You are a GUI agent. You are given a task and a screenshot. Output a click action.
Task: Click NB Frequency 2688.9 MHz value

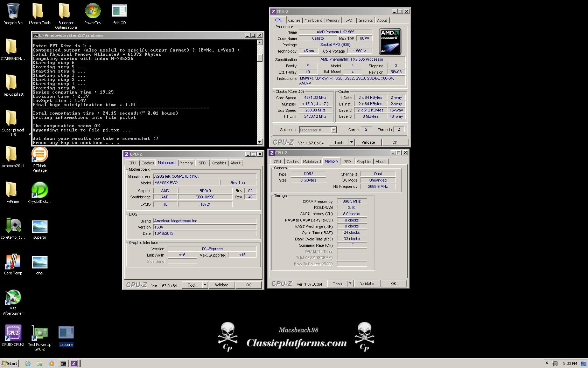pyautogui.click(x=378, y=186)
